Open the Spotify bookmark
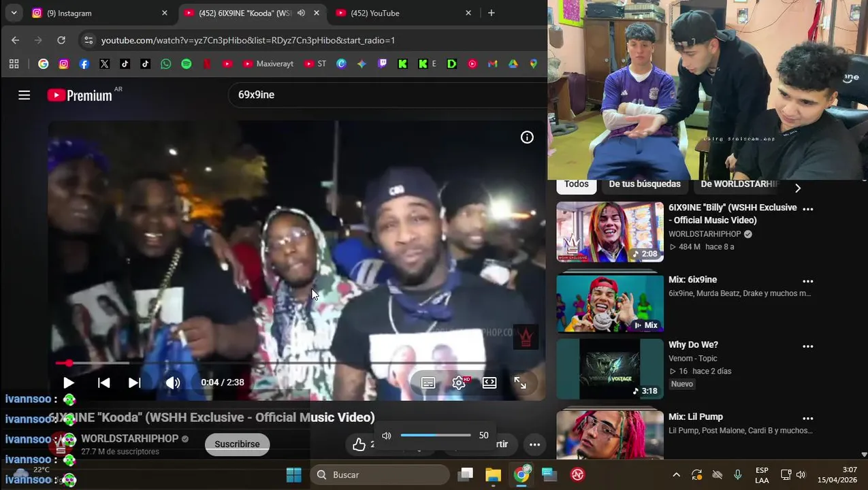868x490 pixels. (x=187, y=64)
